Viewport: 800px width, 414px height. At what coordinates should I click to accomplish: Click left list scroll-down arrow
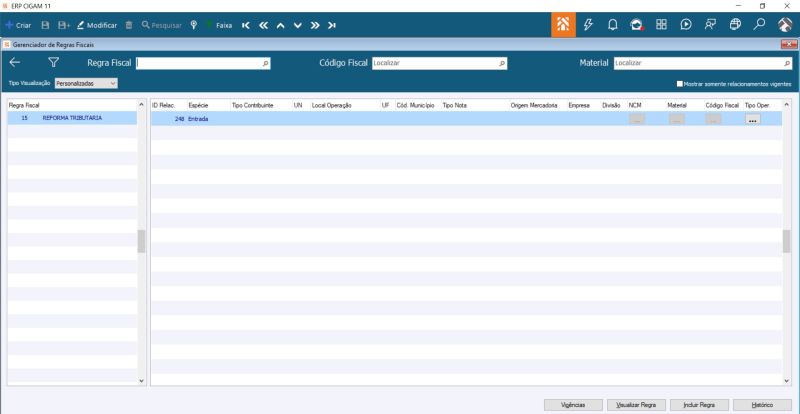point(141,381)
